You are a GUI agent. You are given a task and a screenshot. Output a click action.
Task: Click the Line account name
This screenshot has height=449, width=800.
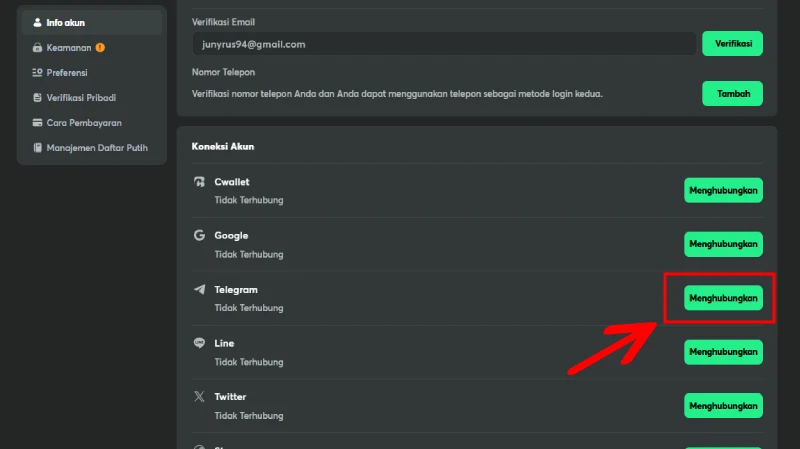tap(224, 343)
